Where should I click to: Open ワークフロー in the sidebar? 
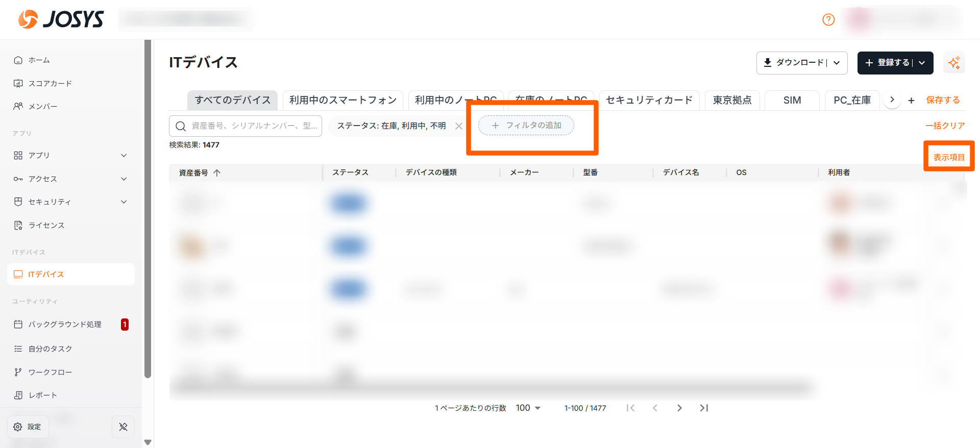pyautogui.click(x=50, y=372)
